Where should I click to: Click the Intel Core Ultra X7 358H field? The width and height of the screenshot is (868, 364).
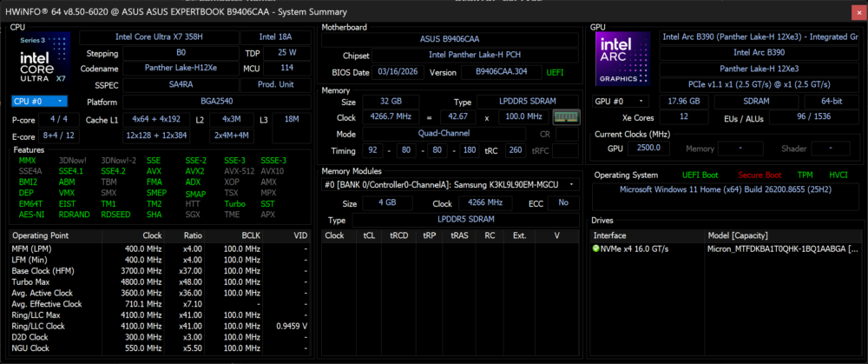pos(160,37)
